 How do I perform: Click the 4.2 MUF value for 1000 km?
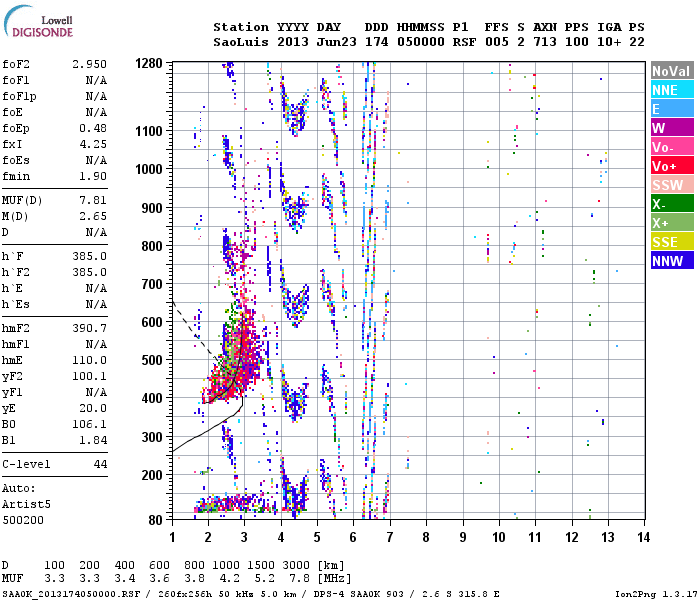click(229, 579)
